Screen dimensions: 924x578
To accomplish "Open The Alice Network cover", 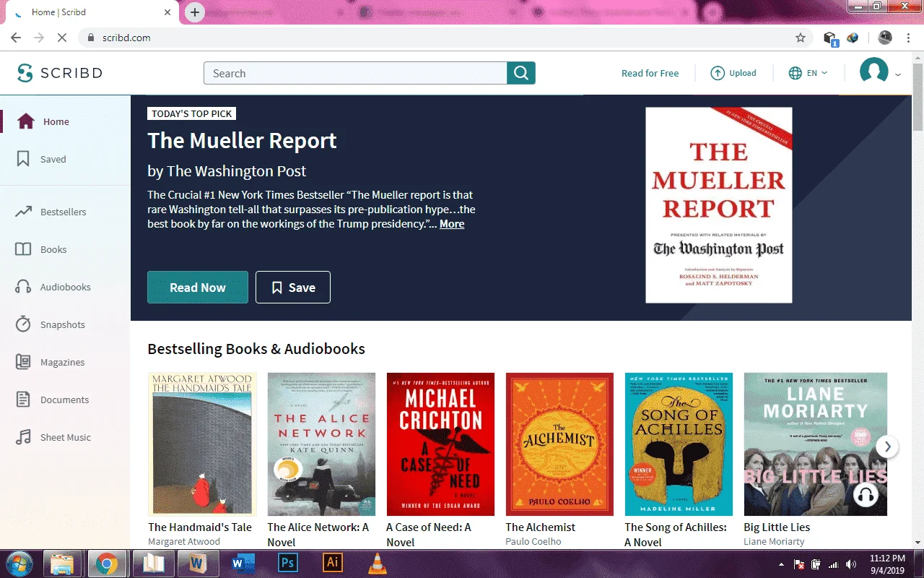I will tap(321, 444).
